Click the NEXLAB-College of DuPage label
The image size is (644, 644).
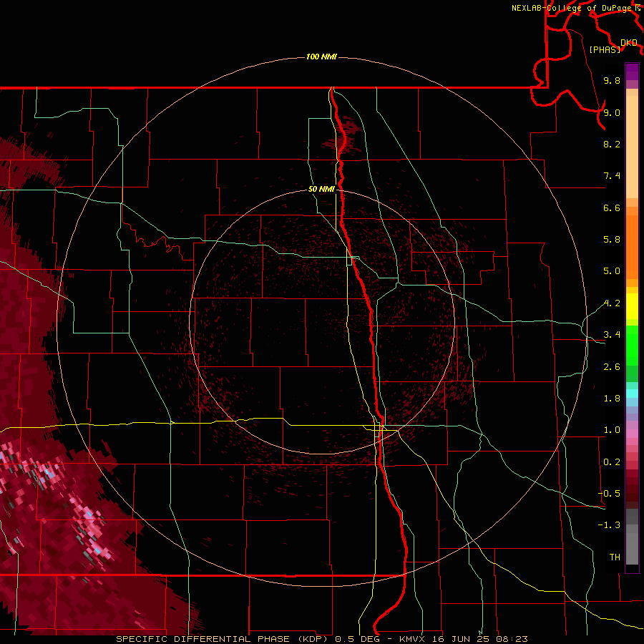pos(572,8)
